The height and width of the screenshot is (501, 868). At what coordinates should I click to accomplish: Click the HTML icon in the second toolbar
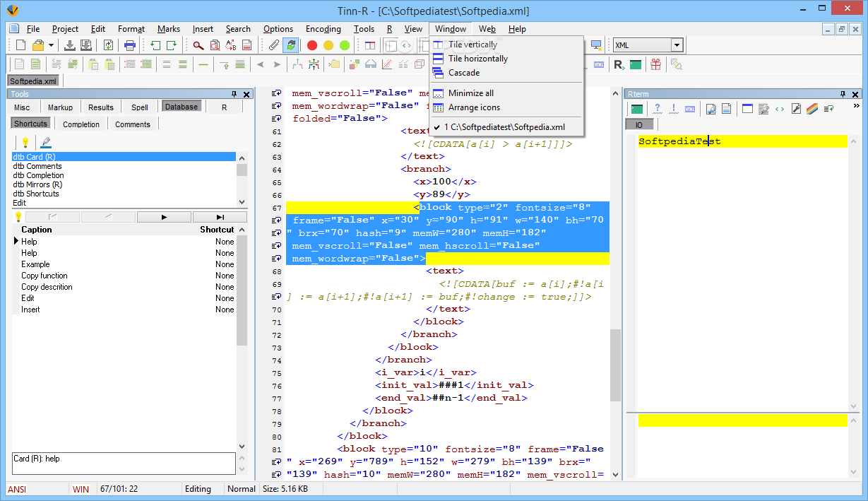(599, 64)
